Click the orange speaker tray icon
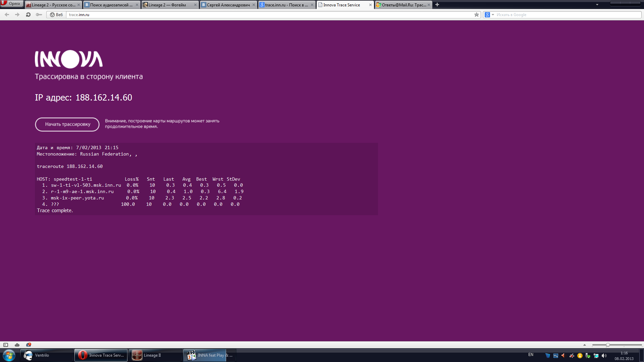The height and width of the screenshot is (362, 644). (x=563, y=356)
